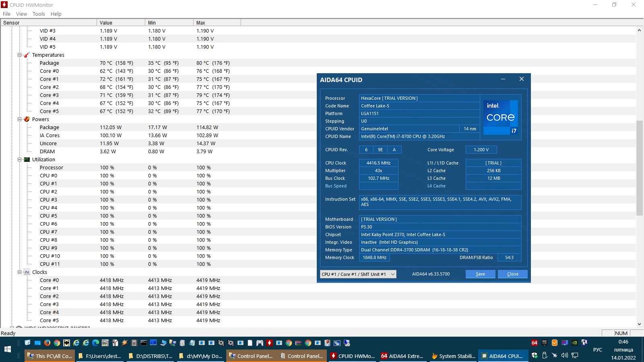Open the Windows Start menu
644x362 pixels.
tap(8, 350)
